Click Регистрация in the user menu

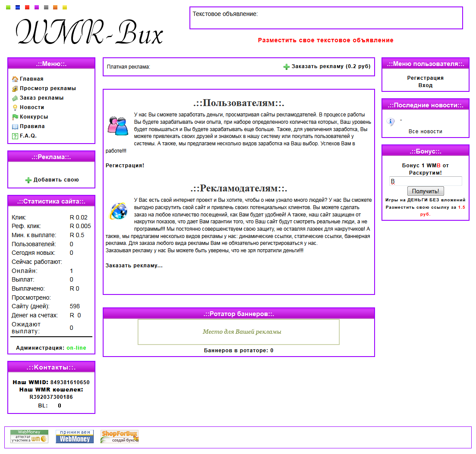click(x=426, y=78)
